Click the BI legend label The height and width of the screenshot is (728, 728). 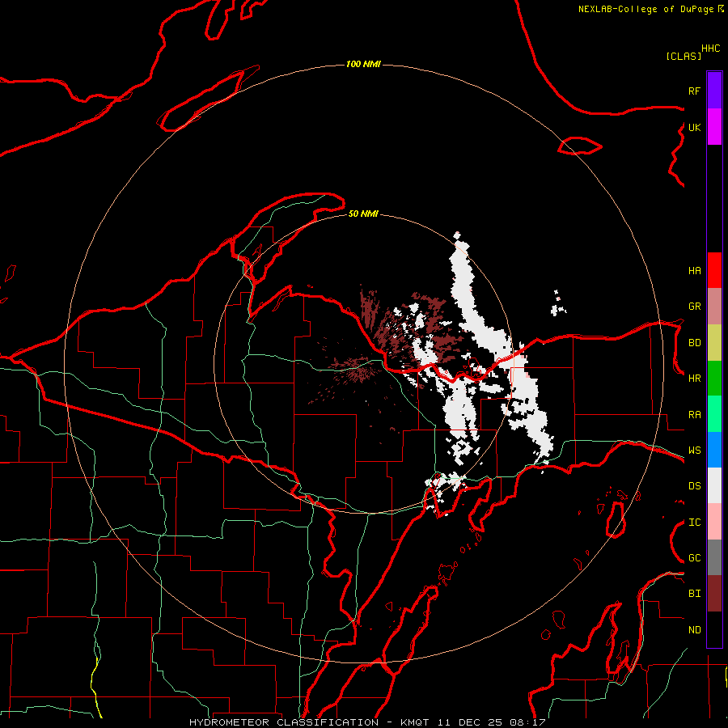point(695,594)
